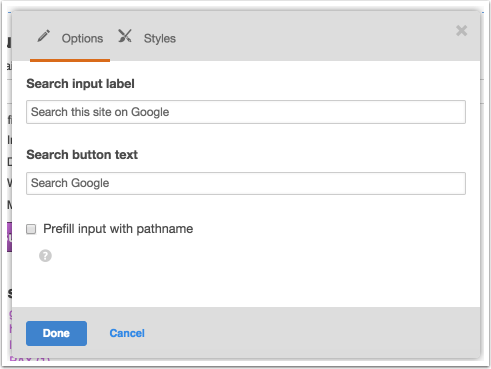Viewport: 491px width, 369px height.
Task: Focus the Search input label field
Action: pyautogui.click(x=246, y=112)
